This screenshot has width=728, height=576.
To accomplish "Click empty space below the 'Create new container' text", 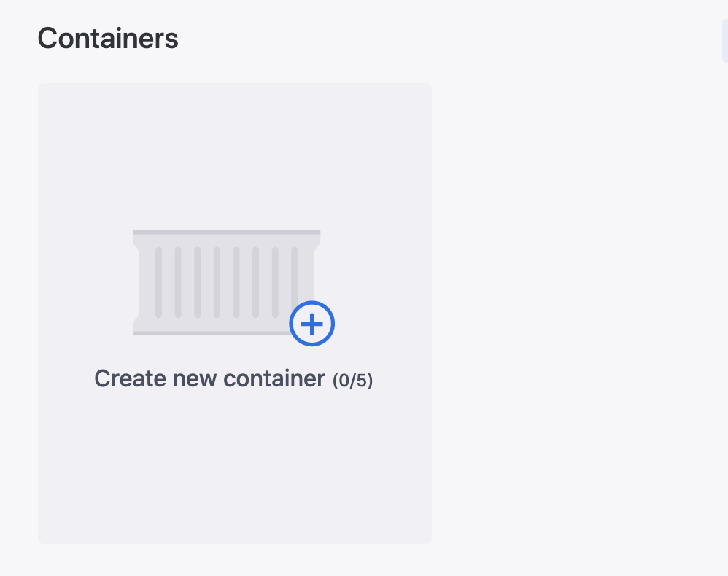I will 233,459.
